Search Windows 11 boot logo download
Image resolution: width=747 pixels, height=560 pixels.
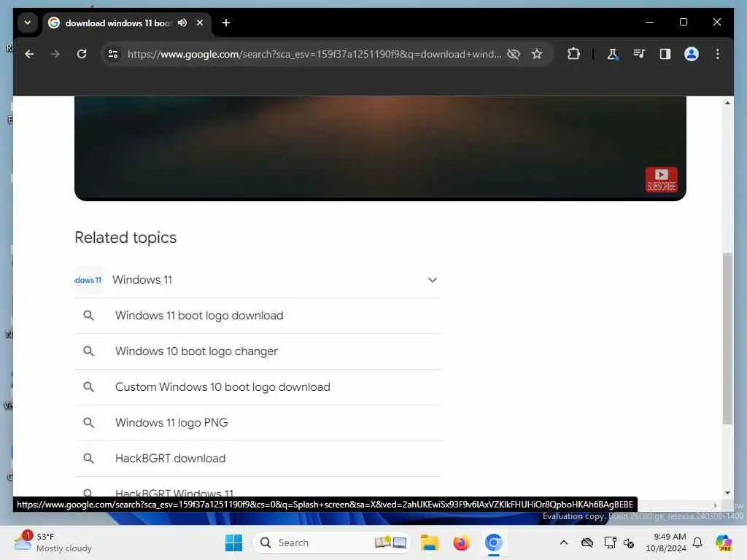click(x=199, y=316)
